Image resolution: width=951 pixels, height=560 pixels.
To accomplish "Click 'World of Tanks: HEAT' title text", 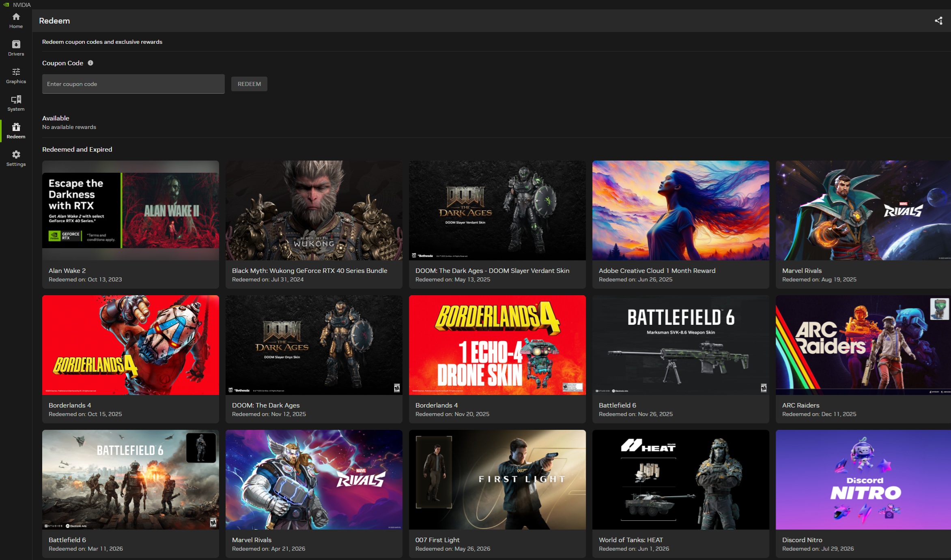I will 631,540.
